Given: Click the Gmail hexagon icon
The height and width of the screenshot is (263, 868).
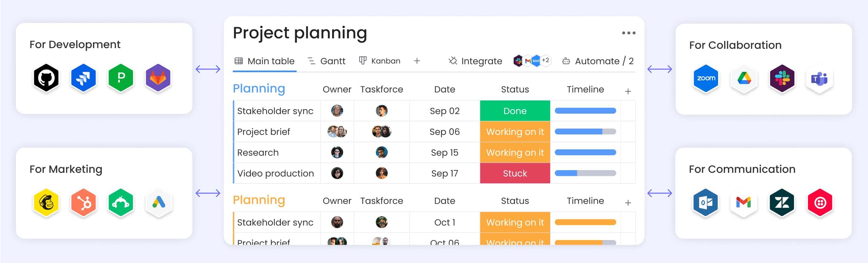Looking at the screenshot, I should (744, 203).
